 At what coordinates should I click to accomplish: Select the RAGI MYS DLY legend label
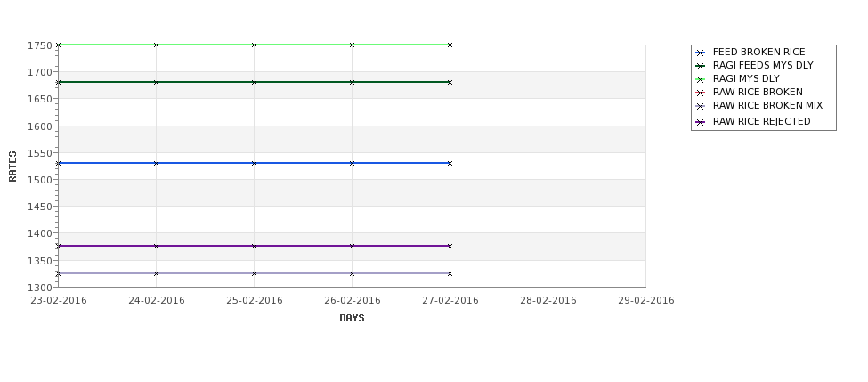tap(746, 78)
